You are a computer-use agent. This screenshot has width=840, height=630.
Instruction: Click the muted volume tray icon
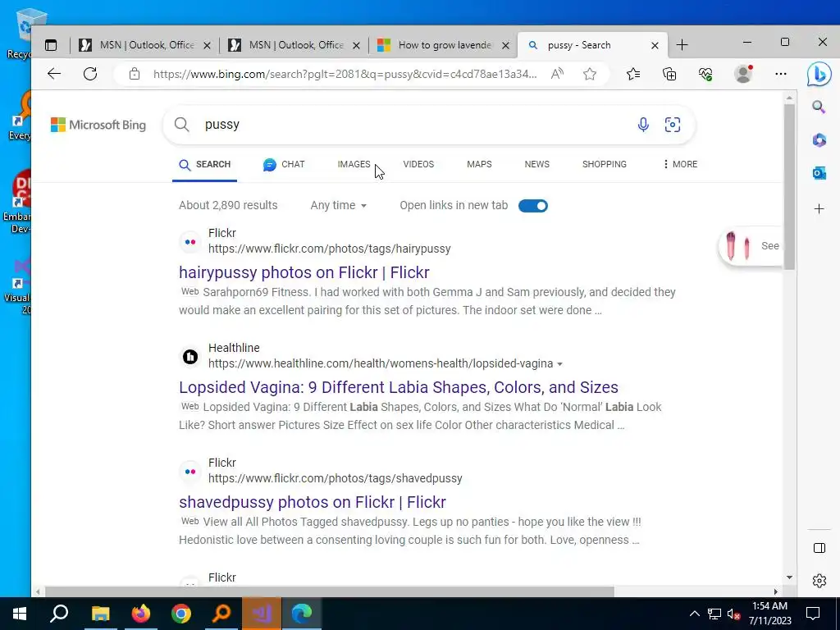click(733, 614)
